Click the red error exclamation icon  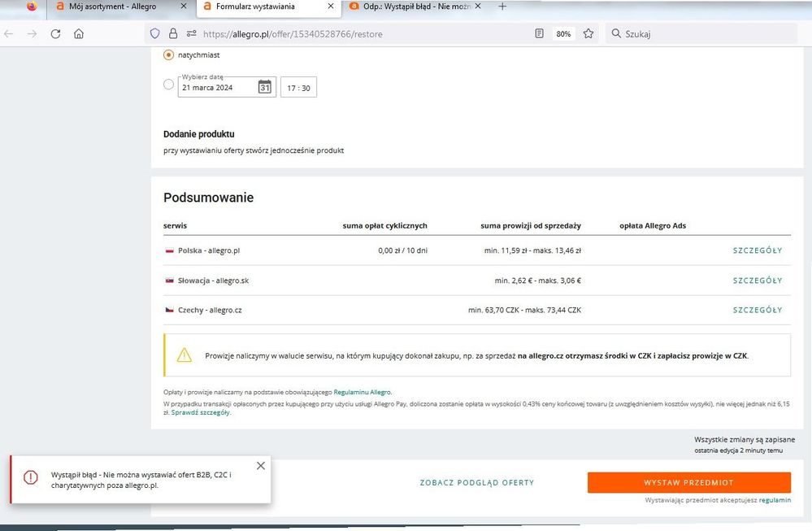(31, 477)
